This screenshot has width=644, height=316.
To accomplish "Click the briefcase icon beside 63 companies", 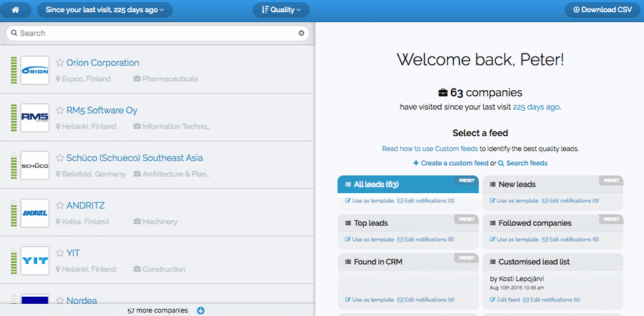I will tap(443, 93).
